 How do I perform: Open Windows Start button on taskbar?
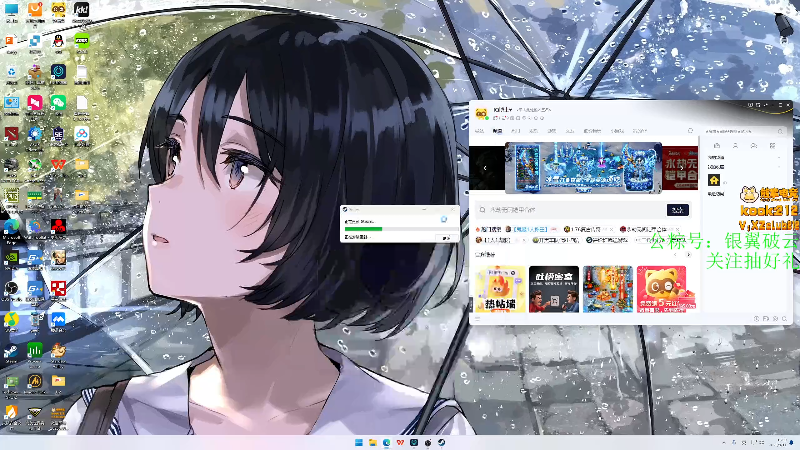point(359,442)
